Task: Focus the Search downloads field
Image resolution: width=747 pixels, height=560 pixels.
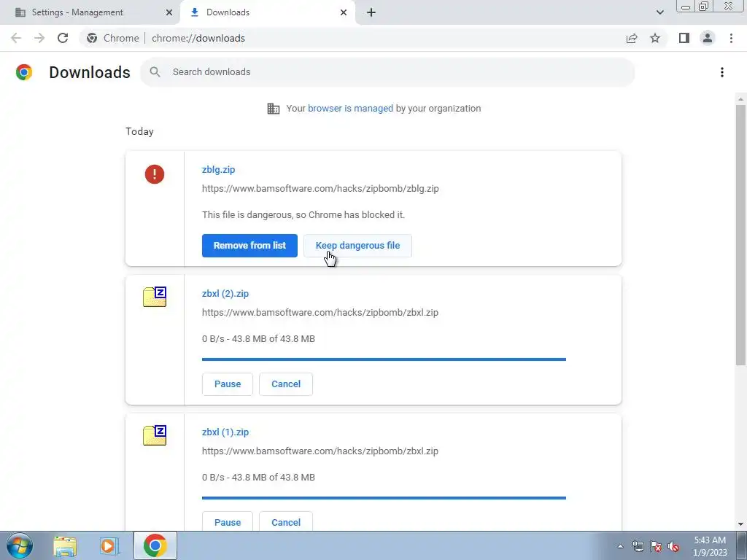Action: [387, 72]
